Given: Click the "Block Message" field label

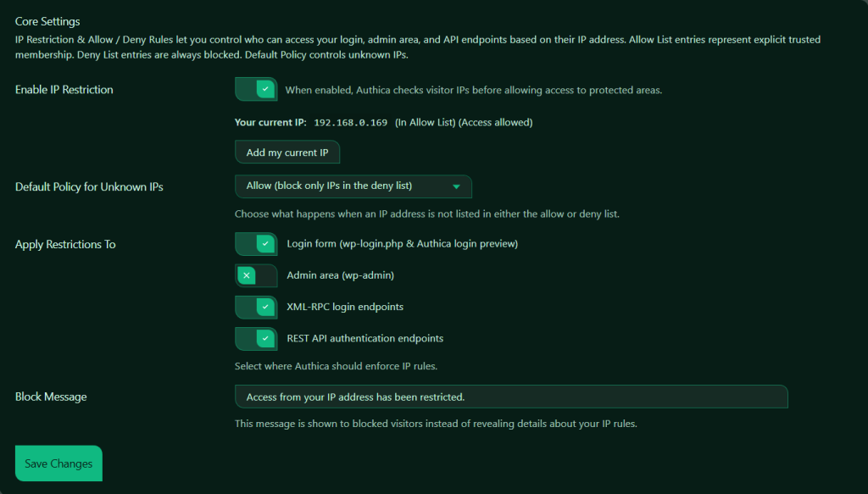Looking at the screenshot, I should (x=51, y=397).
